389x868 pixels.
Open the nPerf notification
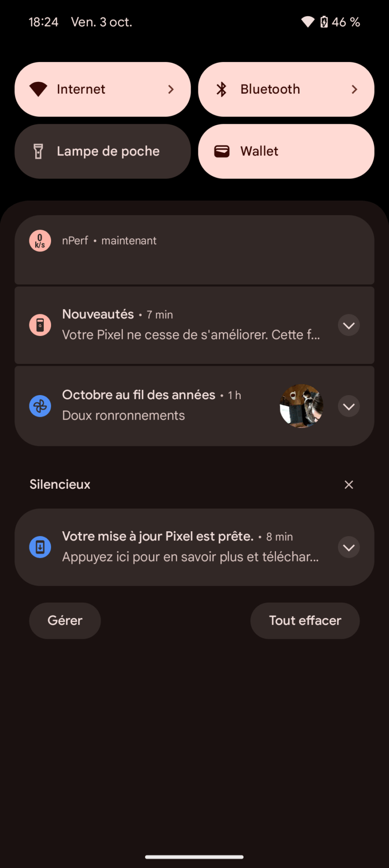tap(194, 250)
